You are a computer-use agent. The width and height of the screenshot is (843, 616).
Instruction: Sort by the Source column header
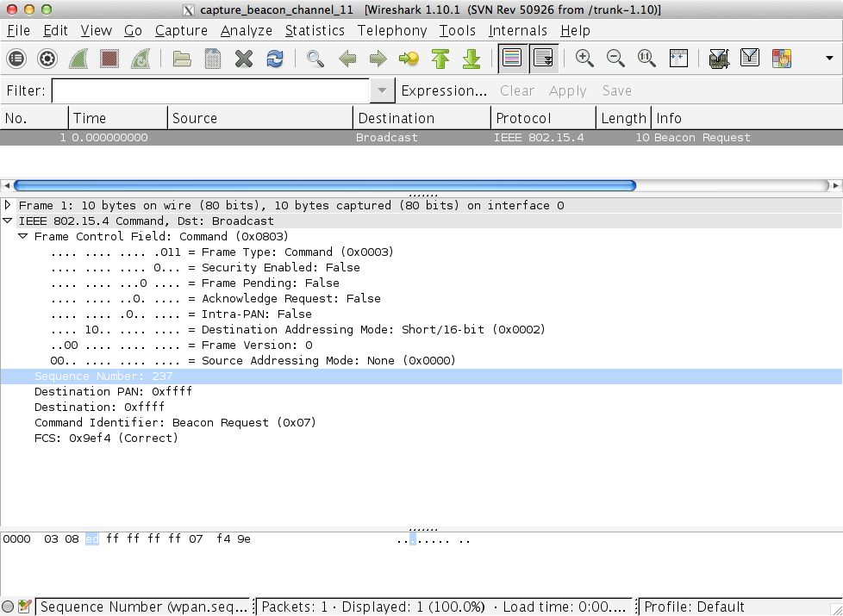pyautogui.click(x=260, y=118)
